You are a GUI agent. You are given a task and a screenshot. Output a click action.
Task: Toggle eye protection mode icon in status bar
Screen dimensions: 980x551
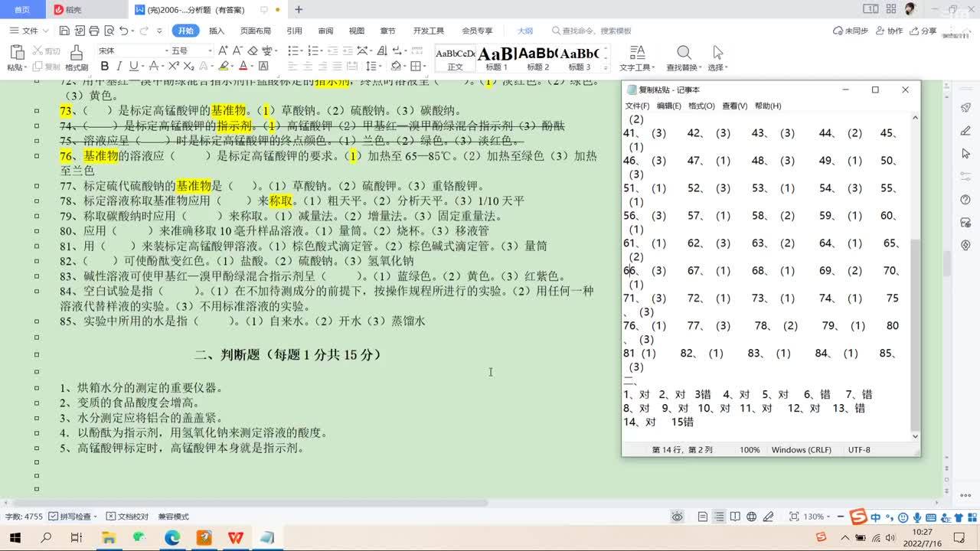pyautogui.click(x=677, y=517)
